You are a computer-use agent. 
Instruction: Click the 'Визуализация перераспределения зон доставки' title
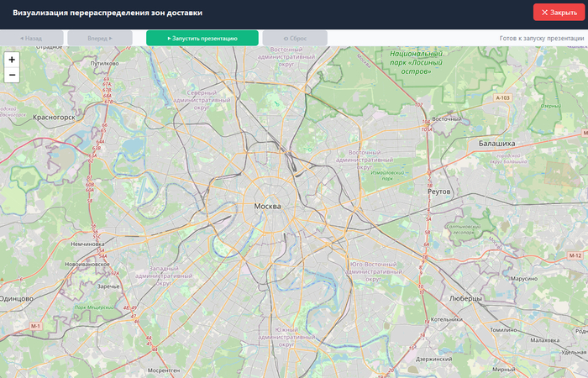click(x=108, y=13)
